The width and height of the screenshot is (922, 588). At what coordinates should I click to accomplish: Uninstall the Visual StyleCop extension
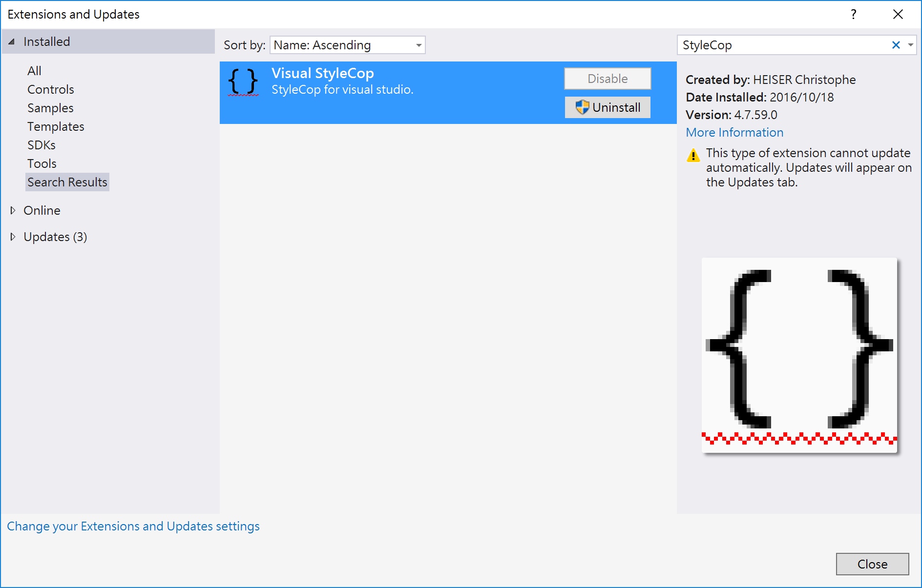coord(608,107)
